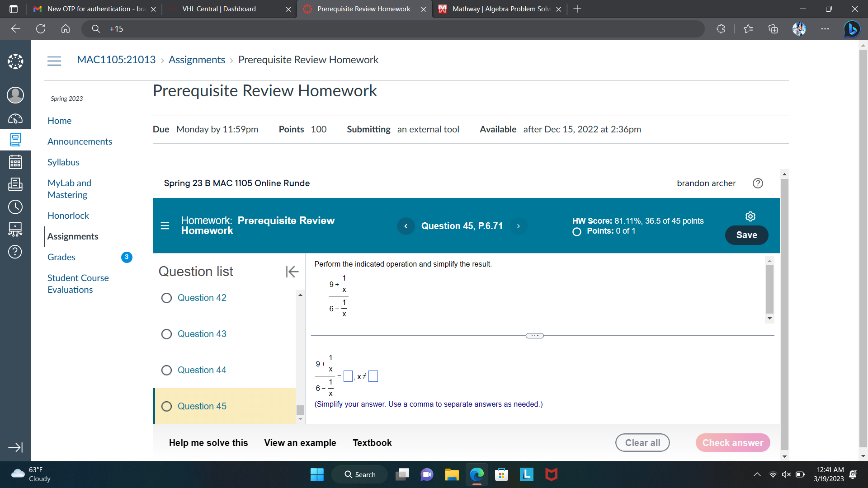Open History clock icon in sidebar

tap(15, 207)
